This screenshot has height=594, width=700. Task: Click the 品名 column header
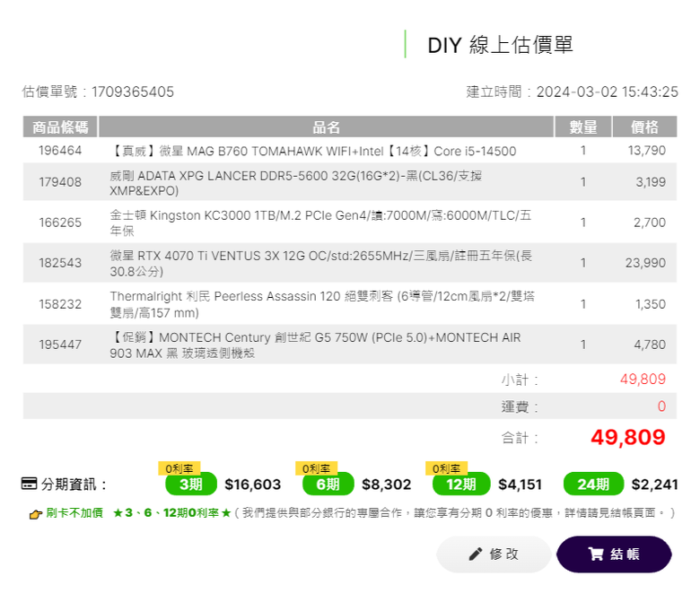(x=326, y=127)
